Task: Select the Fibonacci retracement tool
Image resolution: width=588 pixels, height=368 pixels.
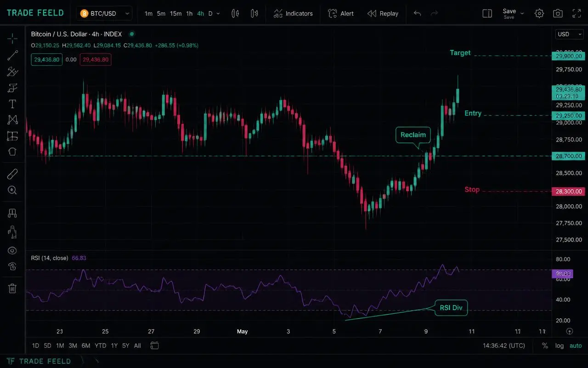Action: click(12, 88)
